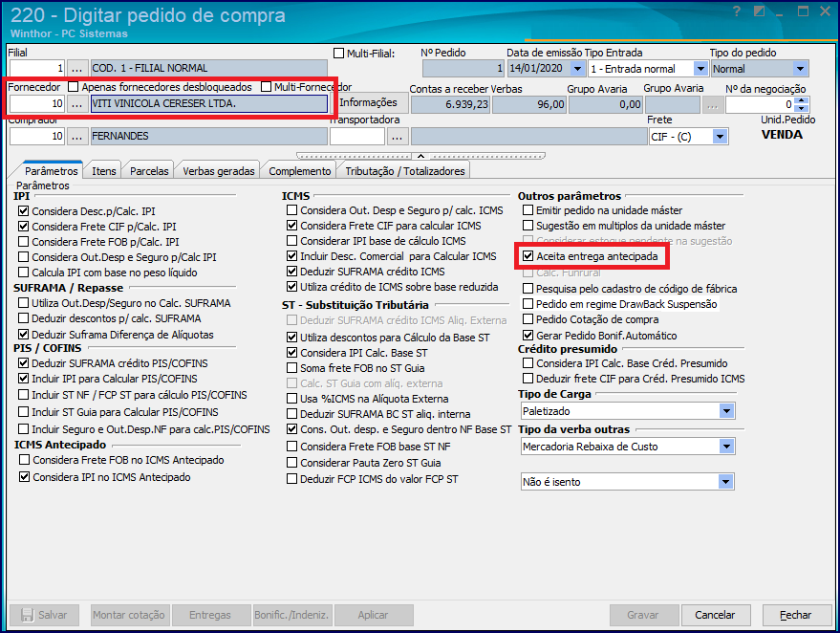This screenshot has height=633, width=840.
Task: Enable Considera Frete FOB p/Calc. IPI
Action: coord(24,242)
